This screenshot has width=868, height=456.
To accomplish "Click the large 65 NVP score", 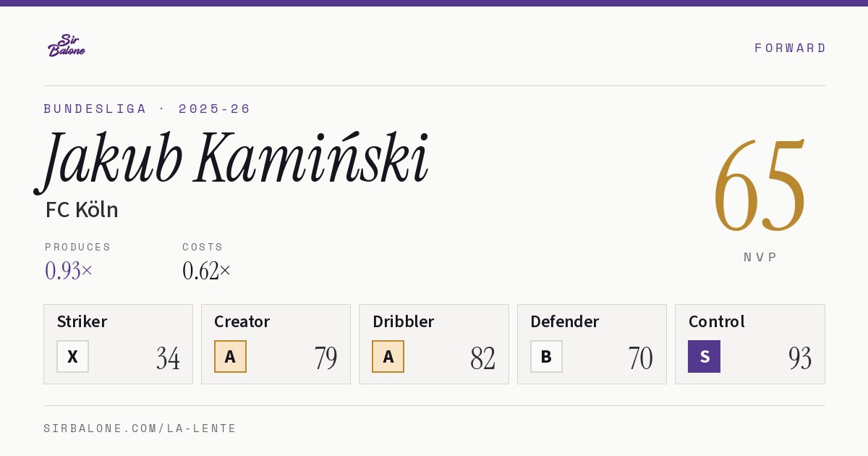I will pyautogui.click(x=759, y=185).
